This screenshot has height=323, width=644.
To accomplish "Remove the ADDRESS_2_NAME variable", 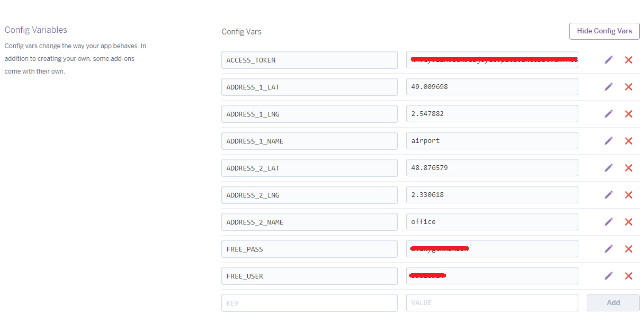I will [x=629, y=222].
